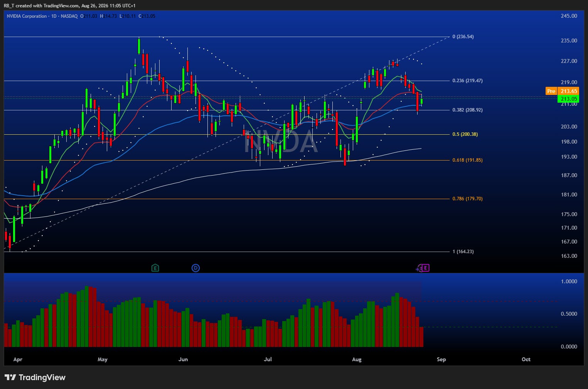Click 175.00 on the price axis

point(569,214)
